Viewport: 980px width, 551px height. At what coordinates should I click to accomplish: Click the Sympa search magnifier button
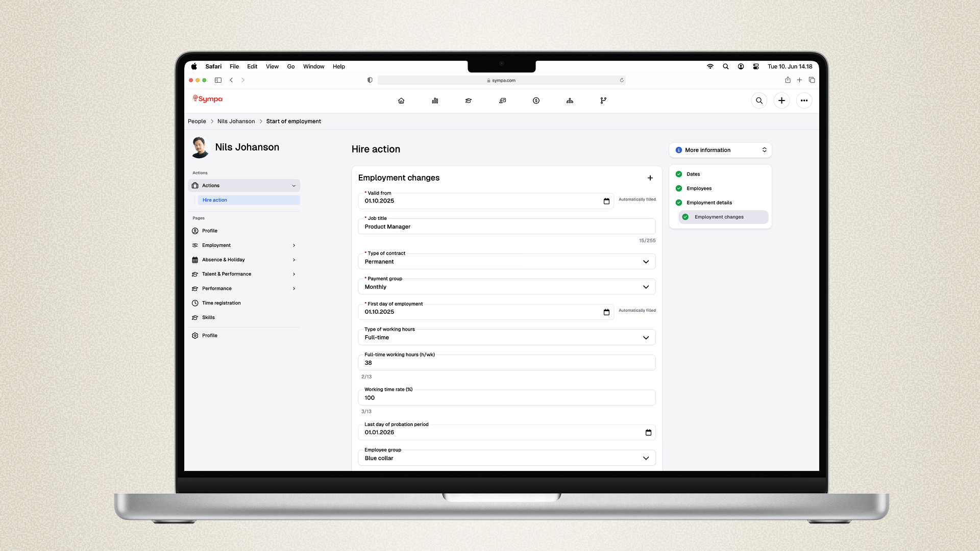(x=759, y=101)
